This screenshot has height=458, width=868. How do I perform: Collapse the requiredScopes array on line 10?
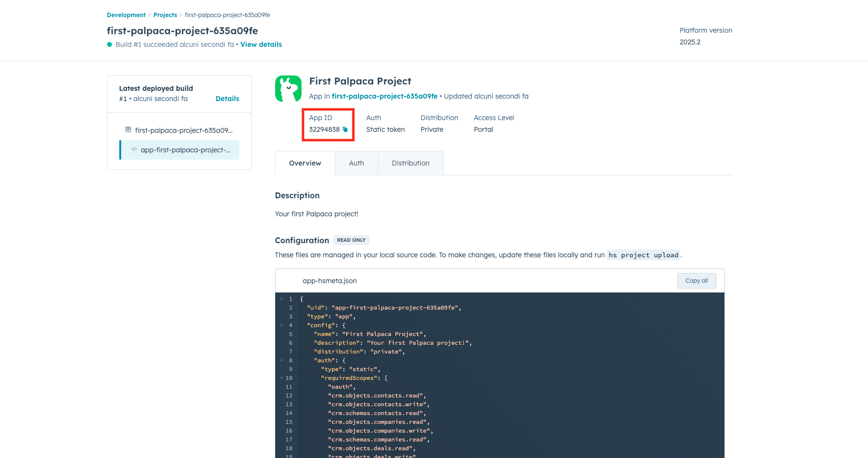282,378
